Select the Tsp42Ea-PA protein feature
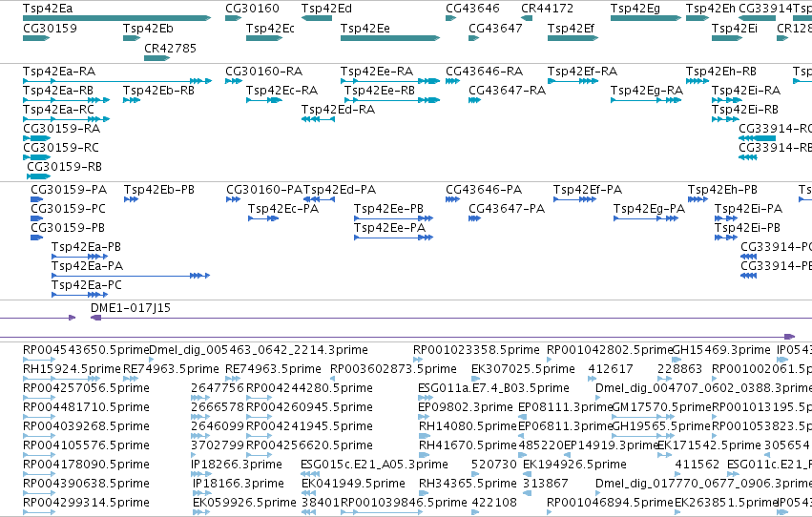 (x=131, y=276)
